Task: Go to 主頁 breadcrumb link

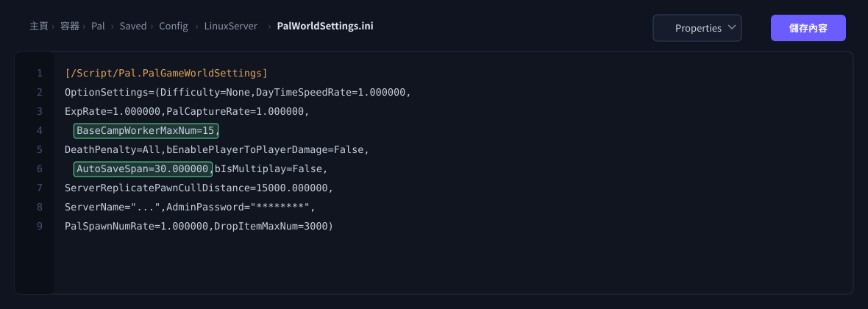Action: (x=39, y=26)
